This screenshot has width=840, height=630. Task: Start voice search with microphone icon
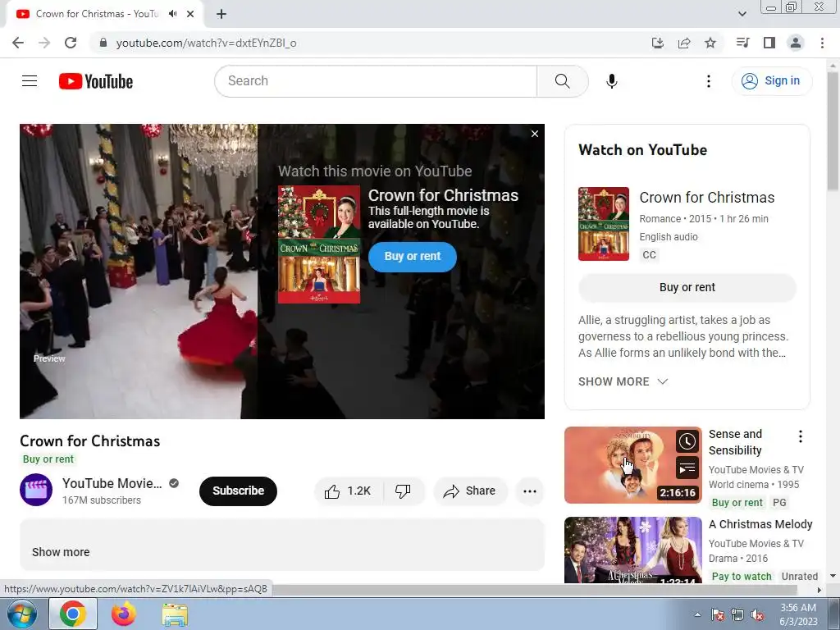pyautogui.click(x=611, y=81)
